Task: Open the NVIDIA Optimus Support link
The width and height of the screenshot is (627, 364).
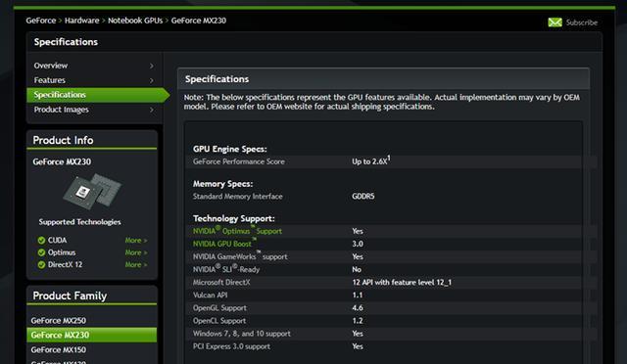Action: (237, 231)
